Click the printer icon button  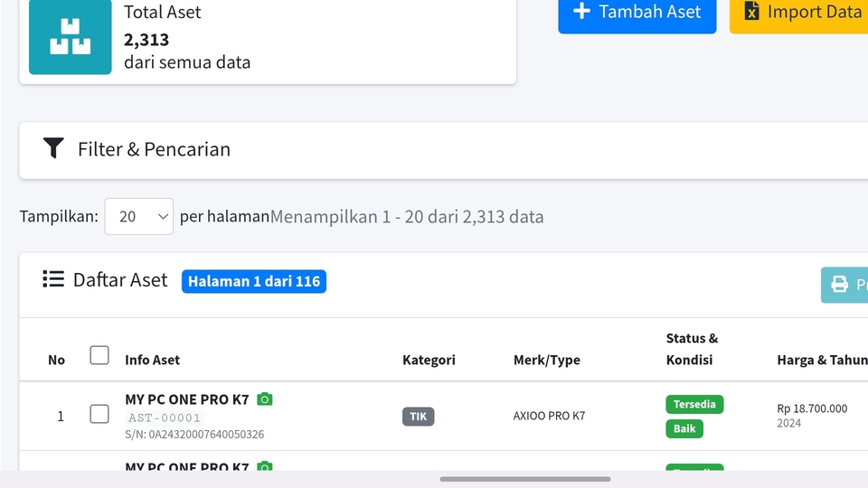click(x=840, y=285)
